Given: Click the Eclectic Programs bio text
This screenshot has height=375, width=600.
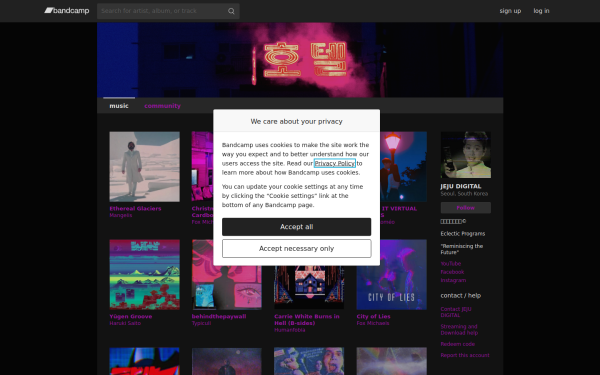Looking at the screenshot, I should (463, 234).
